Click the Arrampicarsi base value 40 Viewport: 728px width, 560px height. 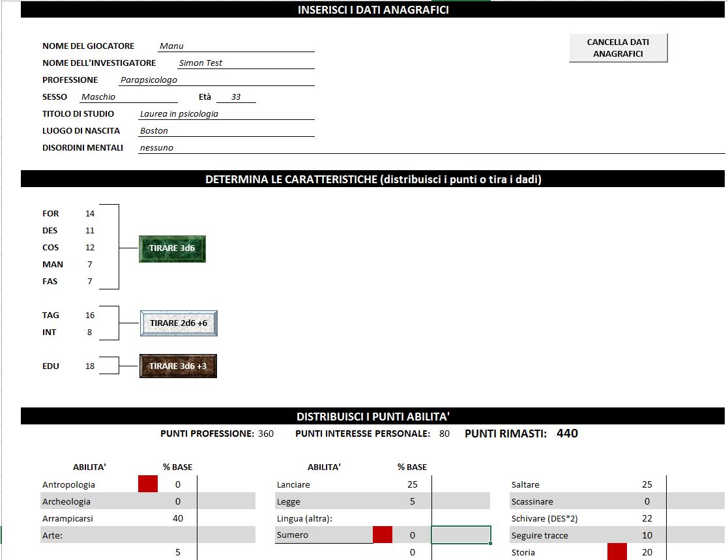(x=177, y=518)
